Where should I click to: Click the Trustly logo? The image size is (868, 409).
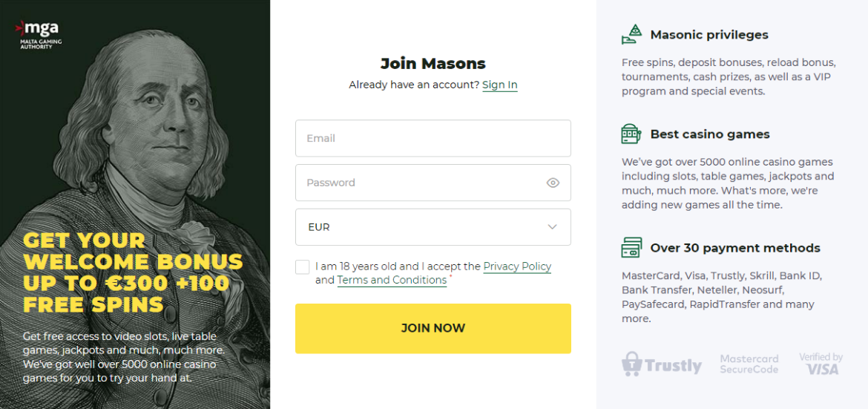[x=662, y=364]
